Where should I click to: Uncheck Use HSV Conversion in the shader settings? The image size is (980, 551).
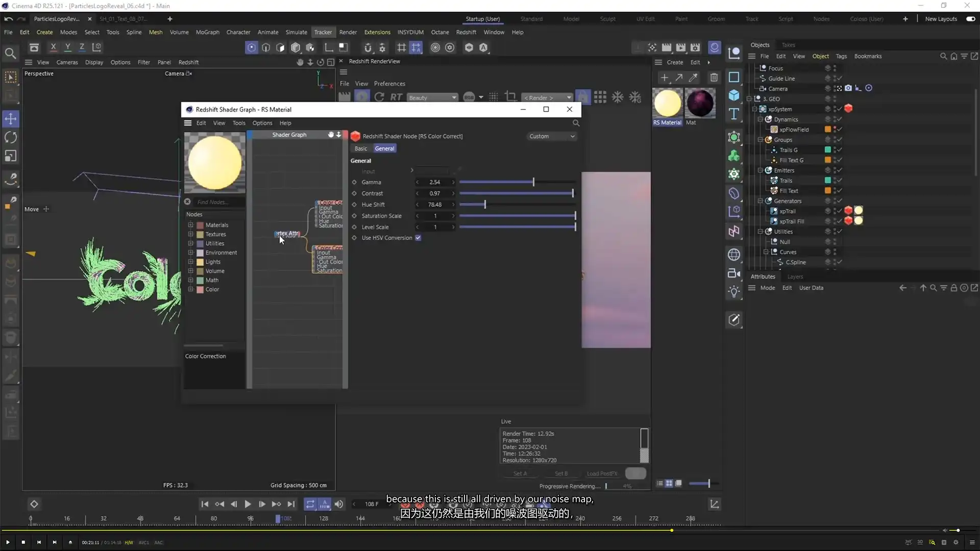[x=419, y=238]
